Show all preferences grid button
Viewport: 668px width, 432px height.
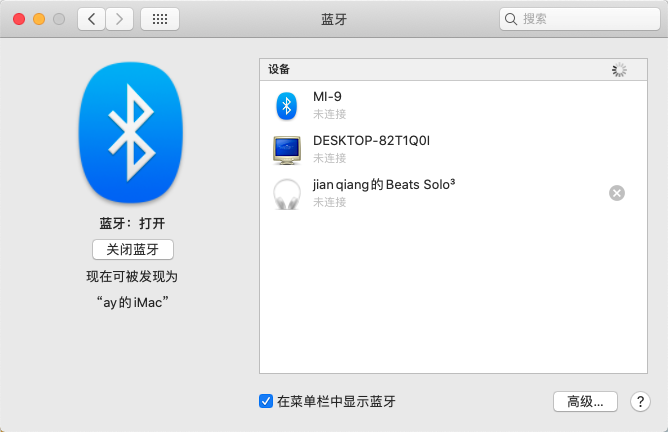(x=160, y=19)
